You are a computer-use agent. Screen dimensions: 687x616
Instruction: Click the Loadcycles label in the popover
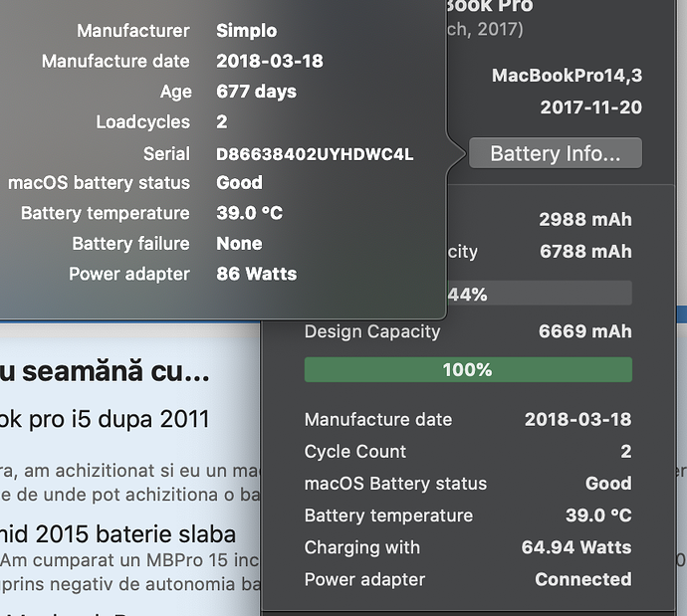coord(142,122)
